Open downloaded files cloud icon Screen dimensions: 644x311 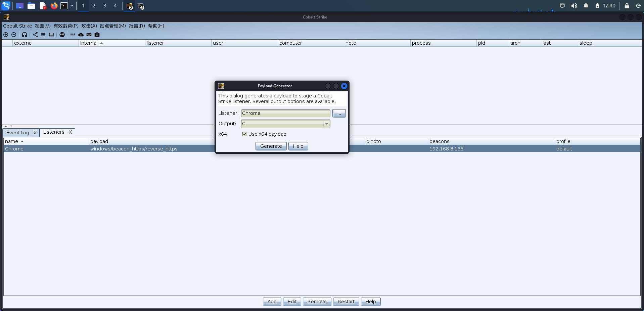tap(81, 35)
